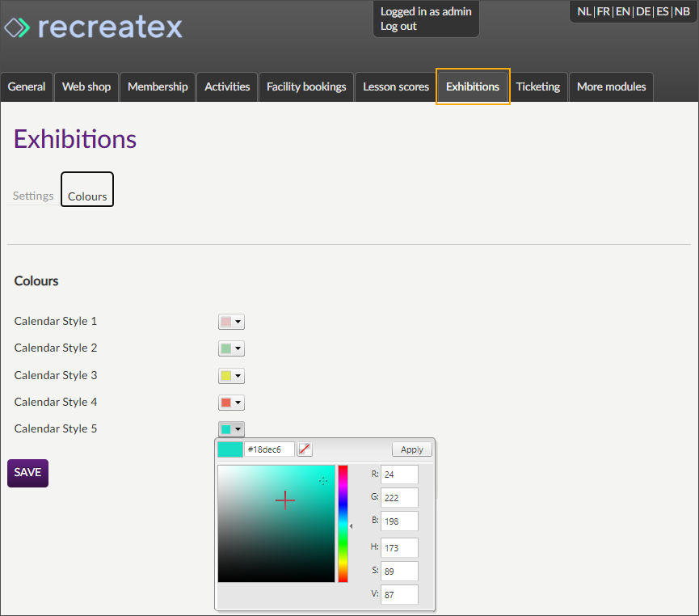Click the SAVE button
Viewport: 699px width, 616px height.
click(27, 473)
